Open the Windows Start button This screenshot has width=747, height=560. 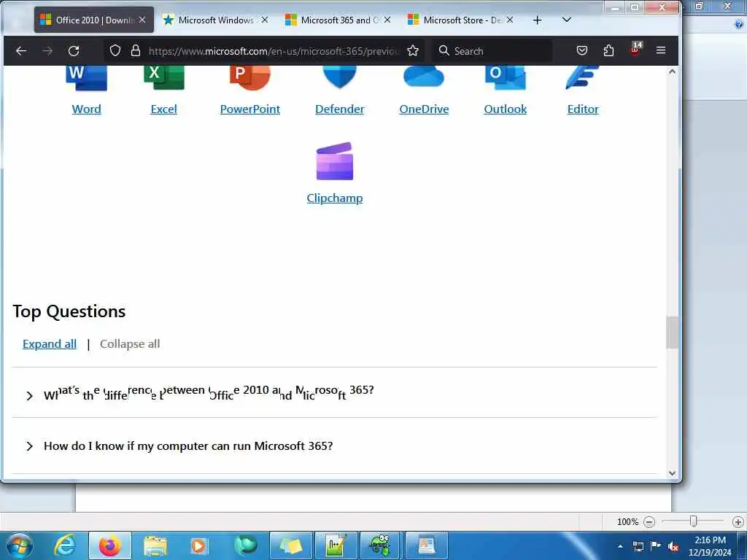click(x=18, y=545)
